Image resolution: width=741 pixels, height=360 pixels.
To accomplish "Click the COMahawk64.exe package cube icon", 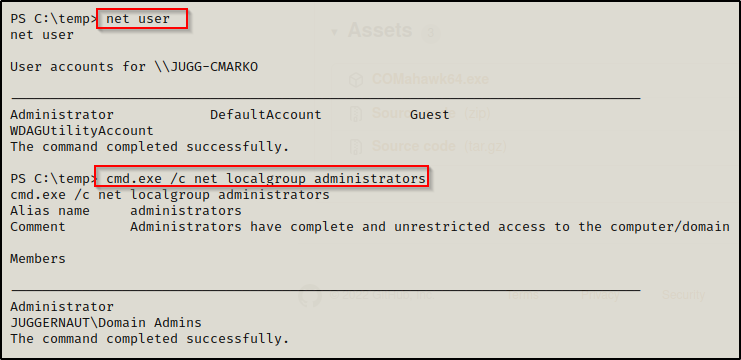I will 355,80.
